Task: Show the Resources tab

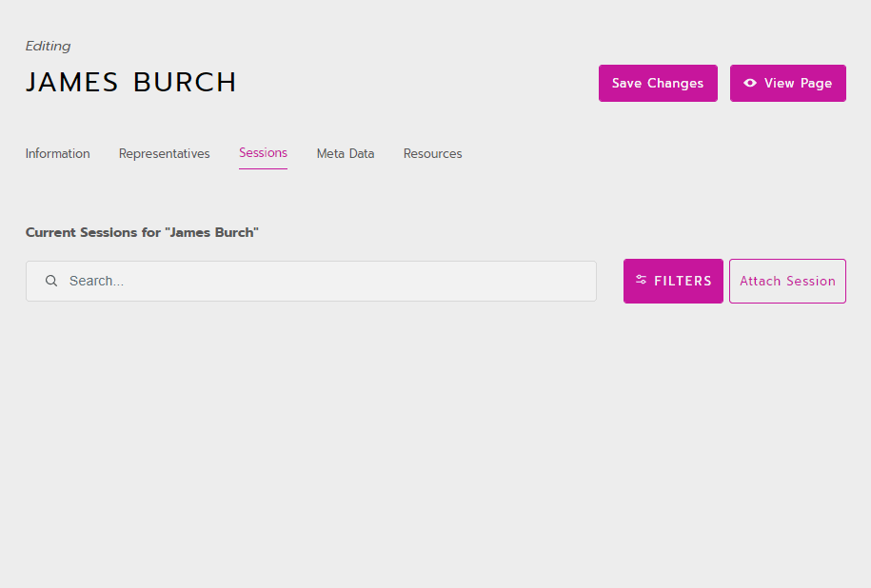Action: (432, 153)
